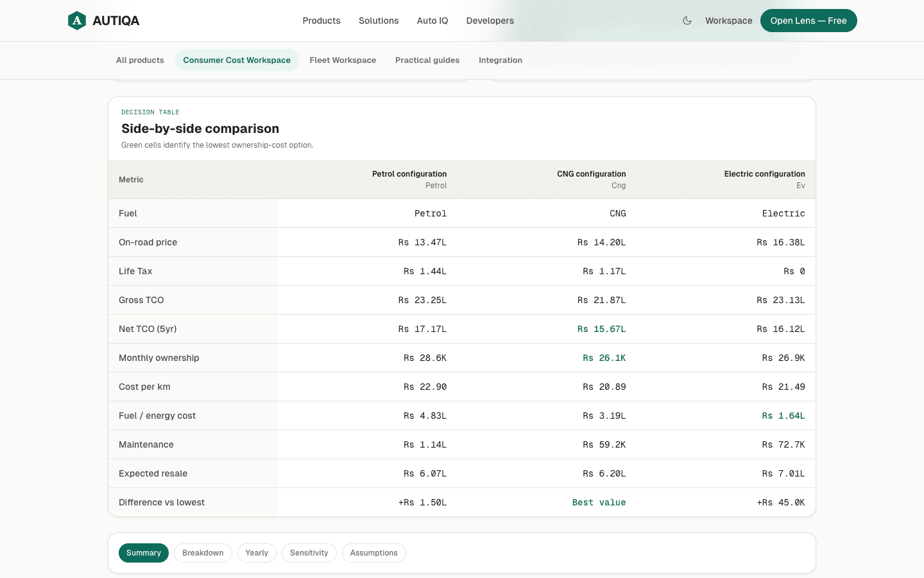The width and height of the screenshot is (924, 578).
Task: Click the Rs 0 Life Tax cell
Action: pos(794,271)
